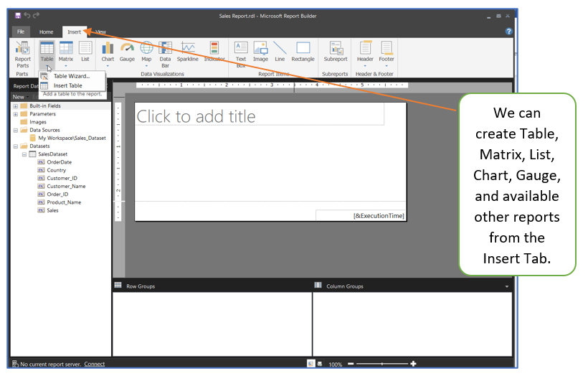Screen dimensions: 588x381
Task: Insert a Text Box report item
Action: click(241, 54)
